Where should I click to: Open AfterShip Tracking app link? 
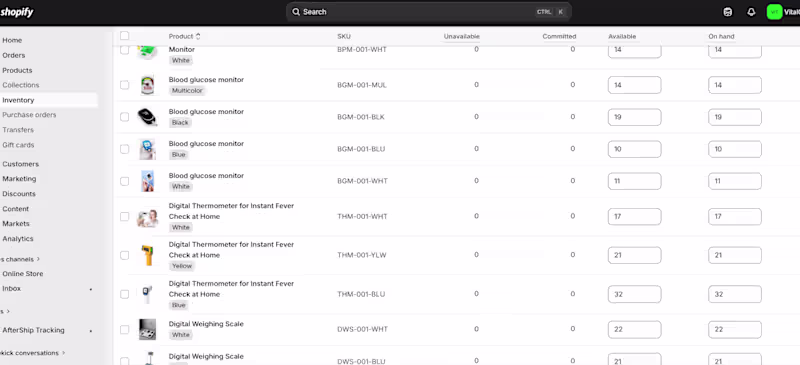[33, 330]
